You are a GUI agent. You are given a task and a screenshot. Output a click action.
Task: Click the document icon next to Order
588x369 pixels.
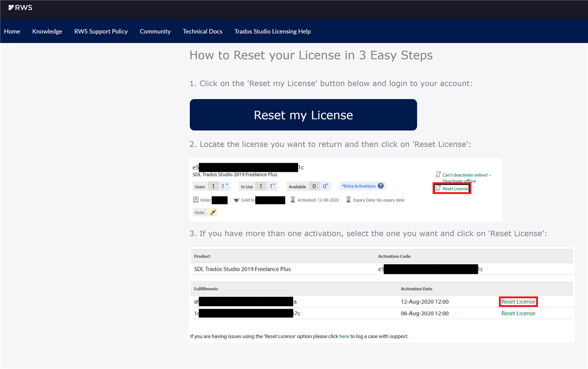click(x=196, y=199)
